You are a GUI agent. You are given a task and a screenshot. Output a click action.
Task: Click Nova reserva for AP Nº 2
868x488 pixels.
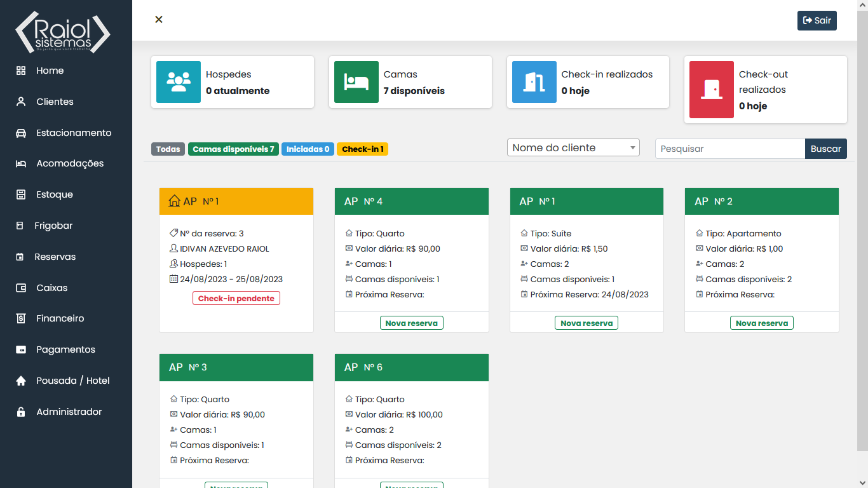click(762, 323)
